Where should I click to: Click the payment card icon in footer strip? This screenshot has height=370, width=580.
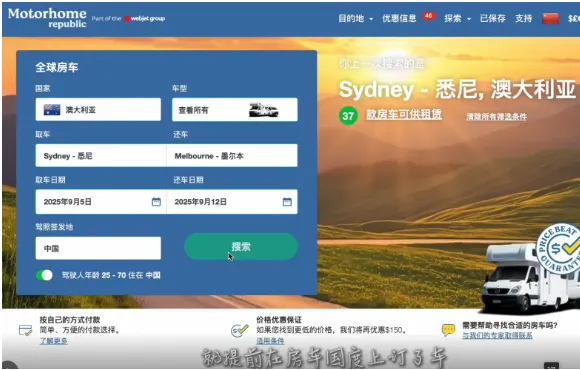(26, 330)
